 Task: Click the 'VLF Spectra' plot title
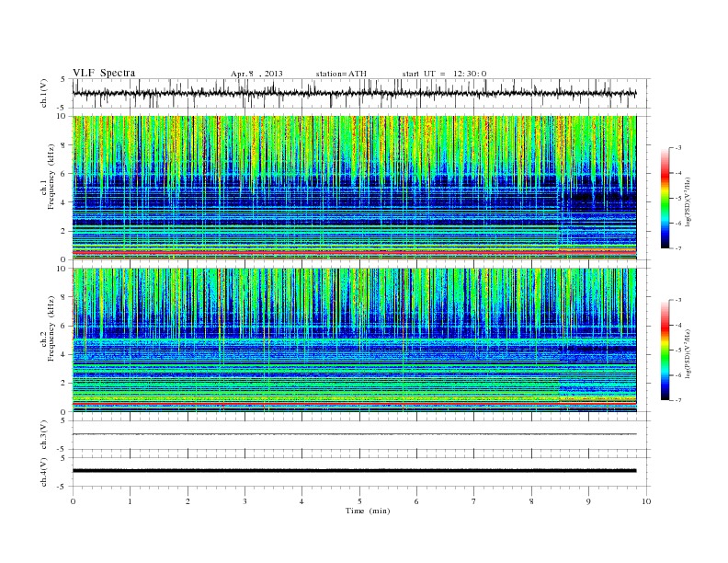click(104, 73)
